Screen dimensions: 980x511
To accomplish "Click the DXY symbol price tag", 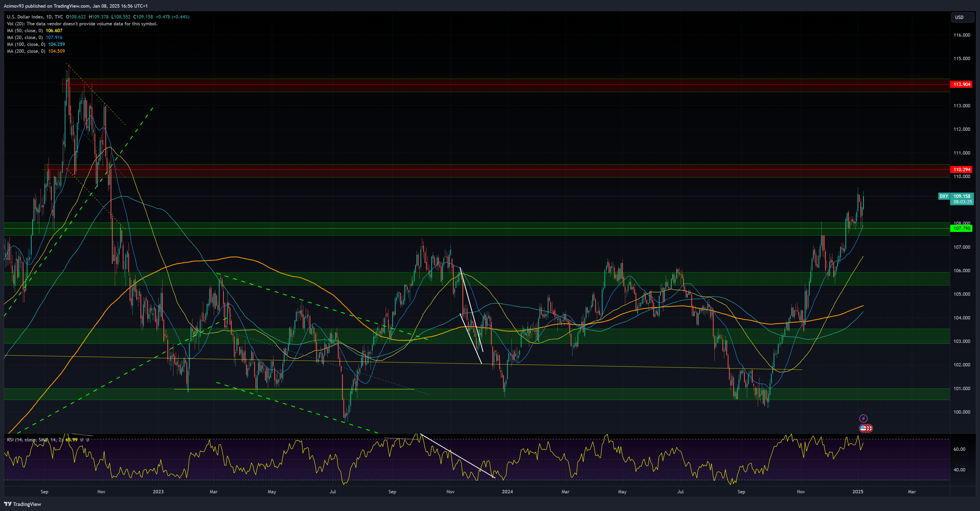I will [x=944, y=196].
